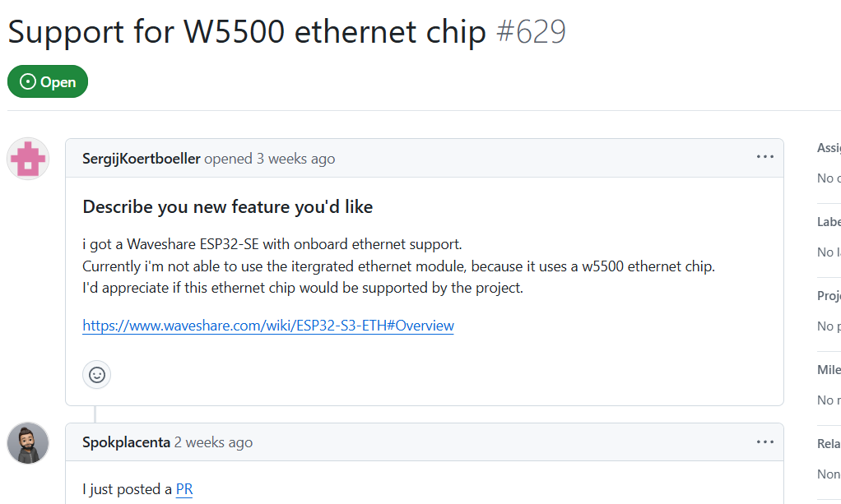Click the "Describe you new feature" heading

[228, 207]
